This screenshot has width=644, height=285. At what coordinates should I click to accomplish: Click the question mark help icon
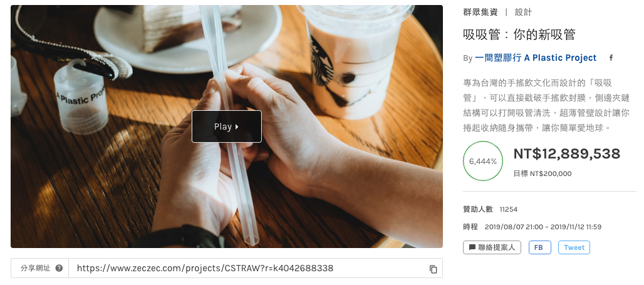tap(59, 268)
